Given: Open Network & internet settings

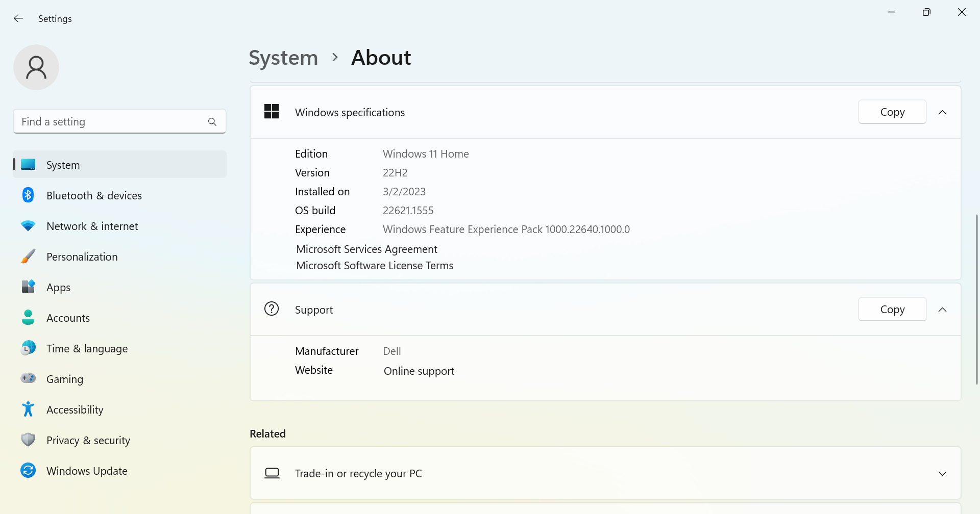Looking at the screenshot, I should click(x=119, y=226).
